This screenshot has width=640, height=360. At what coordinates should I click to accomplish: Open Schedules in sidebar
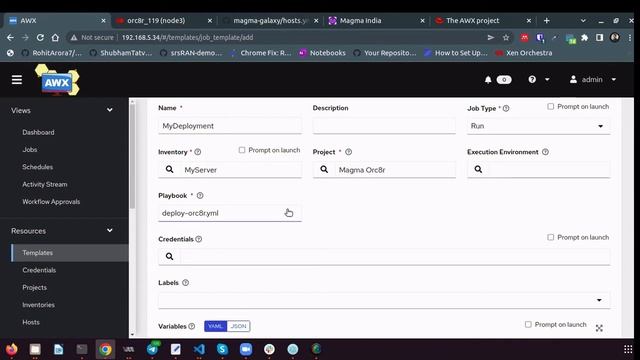38,167
